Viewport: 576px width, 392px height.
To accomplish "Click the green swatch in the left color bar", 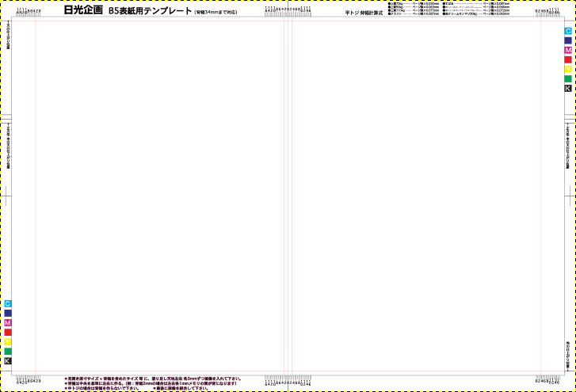I will click(8, 352).
